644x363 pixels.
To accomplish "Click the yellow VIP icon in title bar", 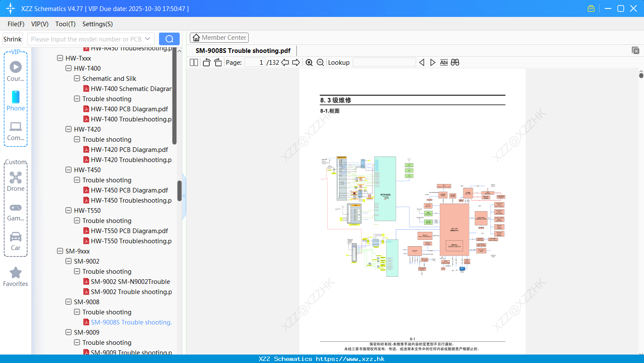I will (x=591, y=8).
